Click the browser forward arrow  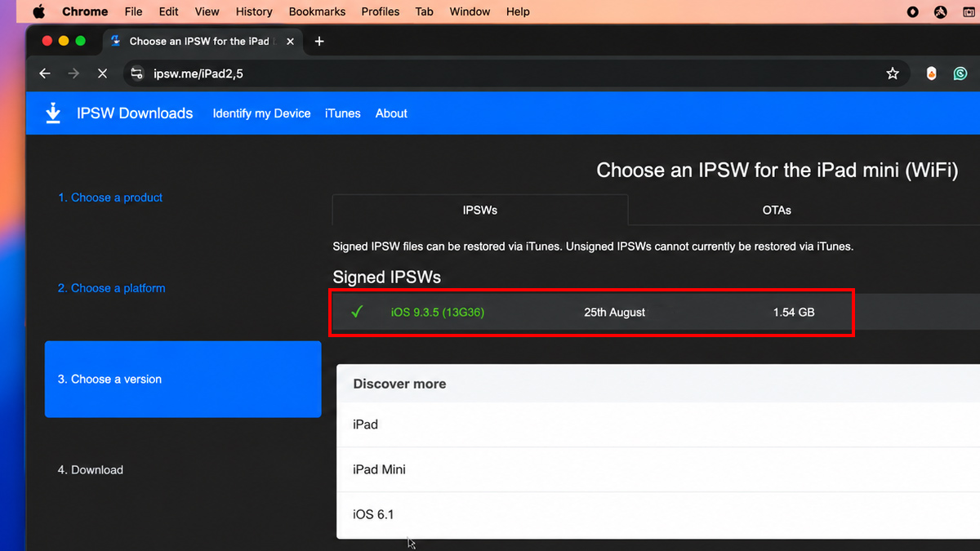coord(74,73)
